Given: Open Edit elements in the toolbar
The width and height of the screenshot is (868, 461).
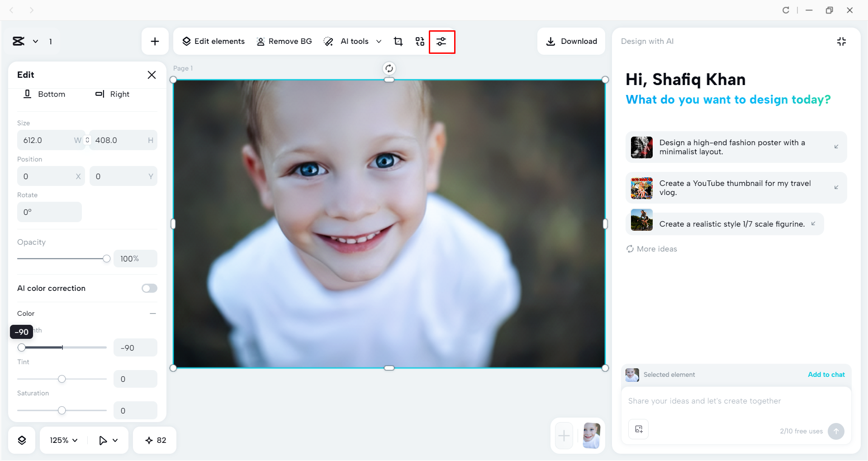Looking at the screenshot, I should click(213, 41).
